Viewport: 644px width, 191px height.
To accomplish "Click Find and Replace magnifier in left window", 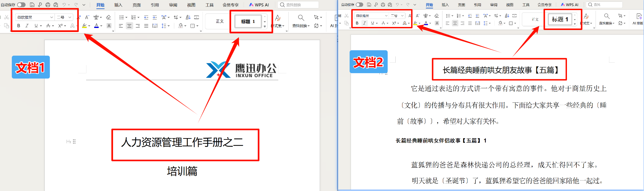I will tap(301, 18).
